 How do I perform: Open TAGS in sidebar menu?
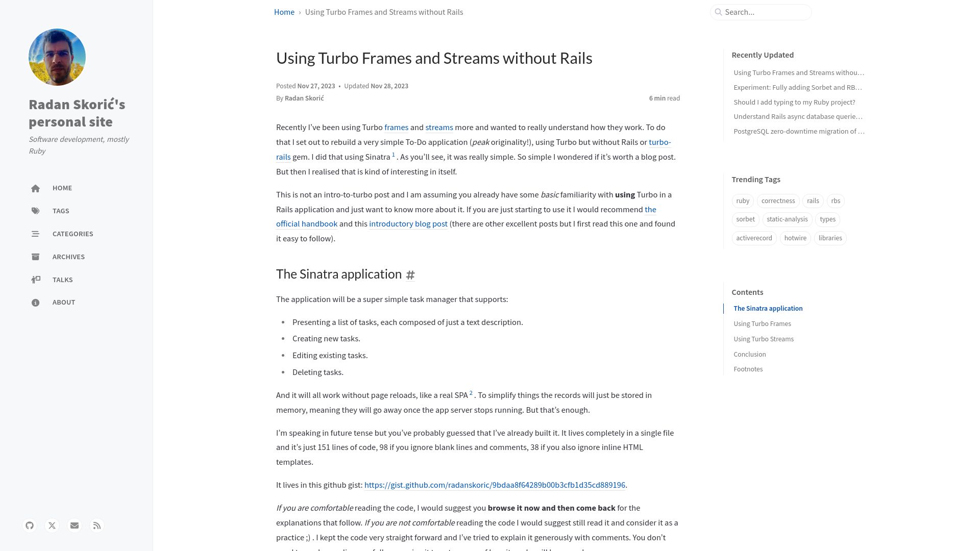(61, 211)
